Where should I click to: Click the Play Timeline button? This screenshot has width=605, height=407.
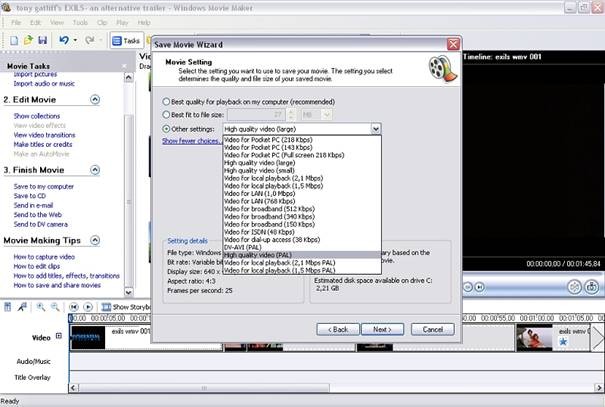coord(88,307)
